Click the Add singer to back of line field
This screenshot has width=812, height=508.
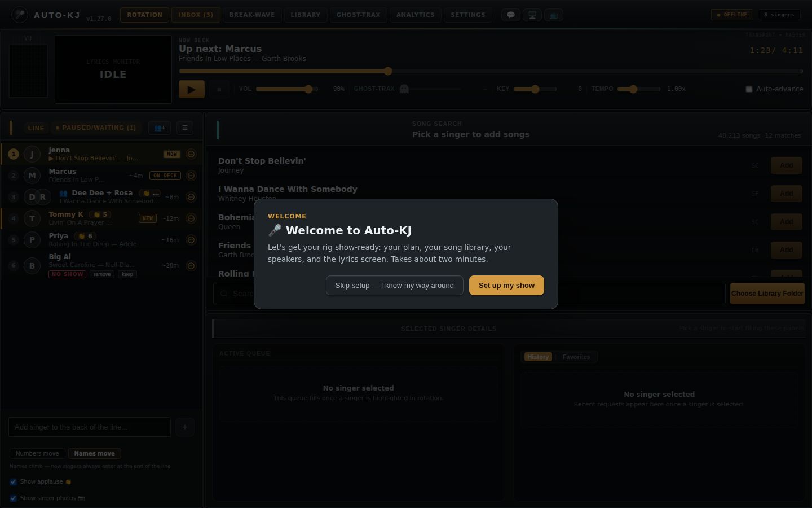90,427
